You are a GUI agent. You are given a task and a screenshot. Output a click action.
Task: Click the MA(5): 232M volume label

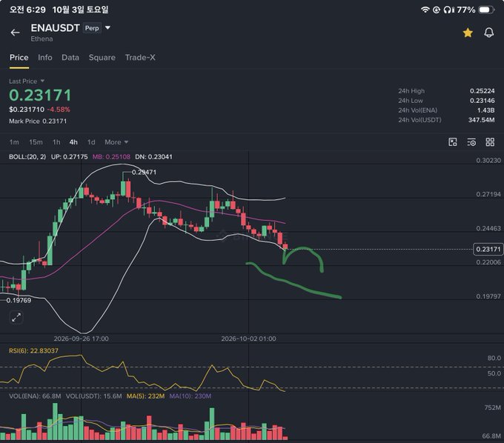tap(145, 396)
